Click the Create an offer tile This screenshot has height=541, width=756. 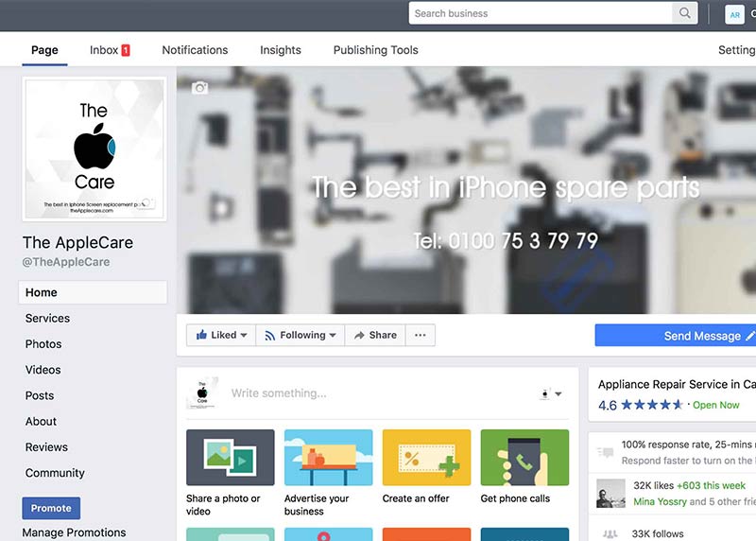coord(426,467)
